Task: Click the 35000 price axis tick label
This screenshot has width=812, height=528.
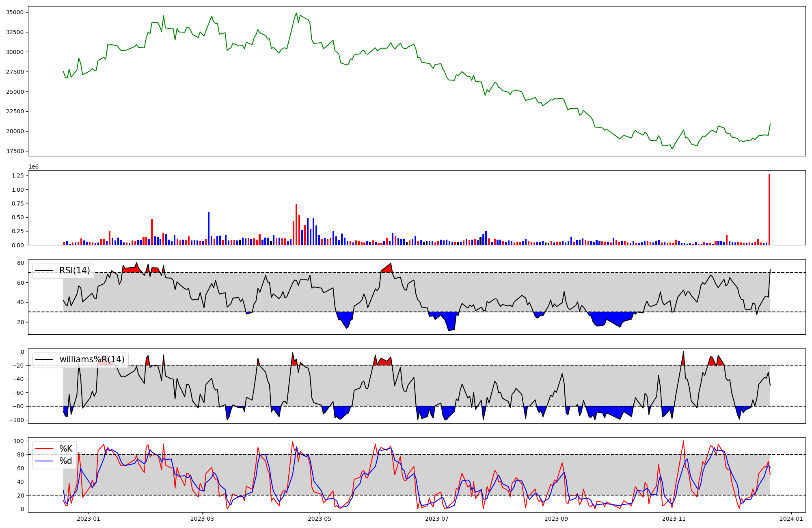Action: coord(15,13)
